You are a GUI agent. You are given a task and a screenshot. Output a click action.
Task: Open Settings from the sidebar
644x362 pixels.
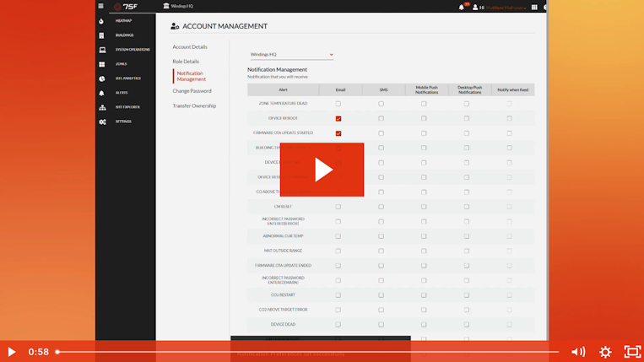[x=123, y=122]
